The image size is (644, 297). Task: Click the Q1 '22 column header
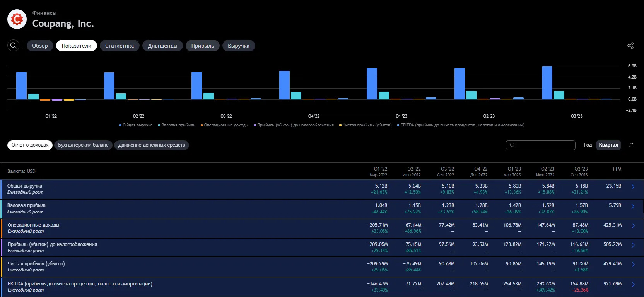pyautogui.click(x=379, y=172)
